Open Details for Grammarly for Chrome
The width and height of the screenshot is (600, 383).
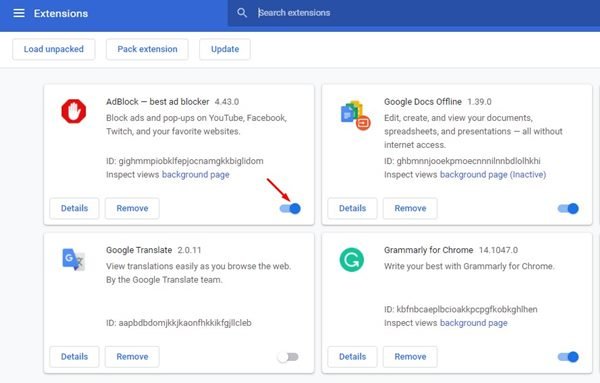(x=352, y=357)
